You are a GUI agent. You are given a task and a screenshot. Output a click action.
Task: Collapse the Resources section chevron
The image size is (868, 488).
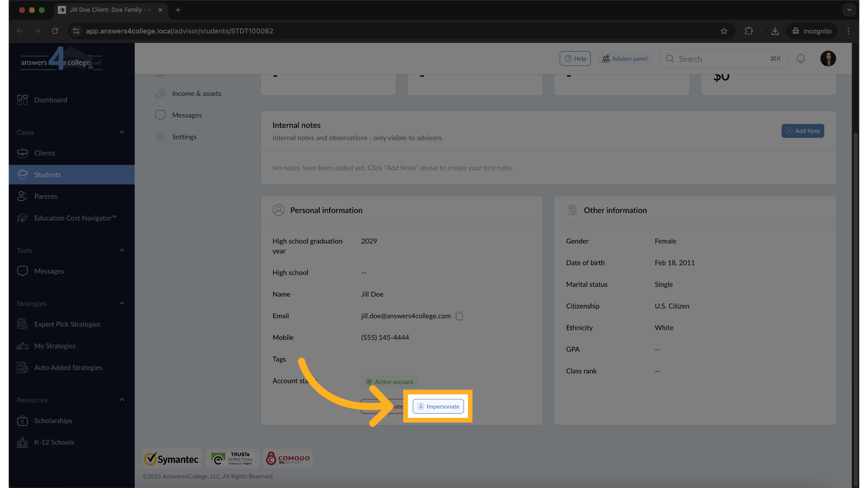point(122,399)
